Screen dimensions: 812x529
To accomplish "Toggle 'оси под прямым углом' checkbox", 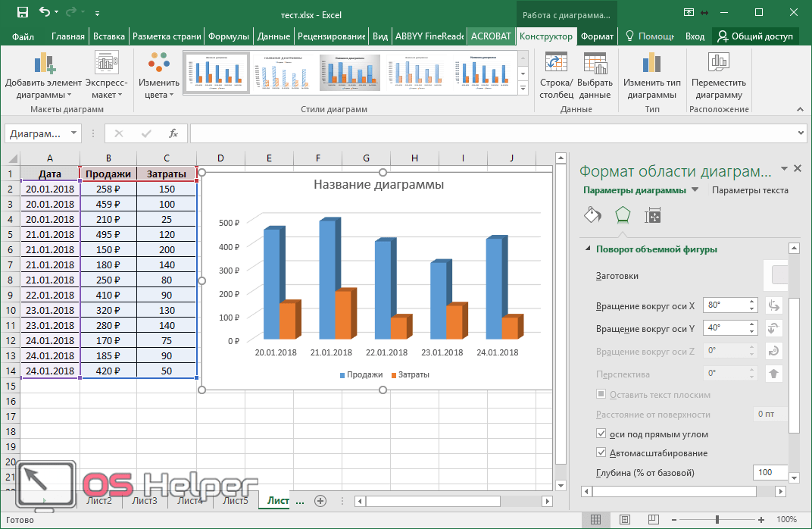I will [x=601, y=434].
